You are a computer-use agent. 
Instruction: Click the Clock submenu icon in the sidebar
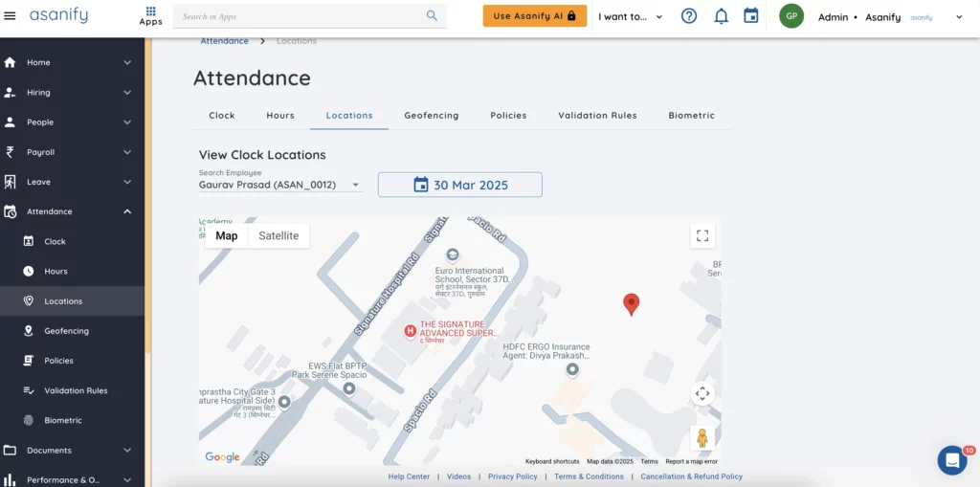tap(28, 241)
